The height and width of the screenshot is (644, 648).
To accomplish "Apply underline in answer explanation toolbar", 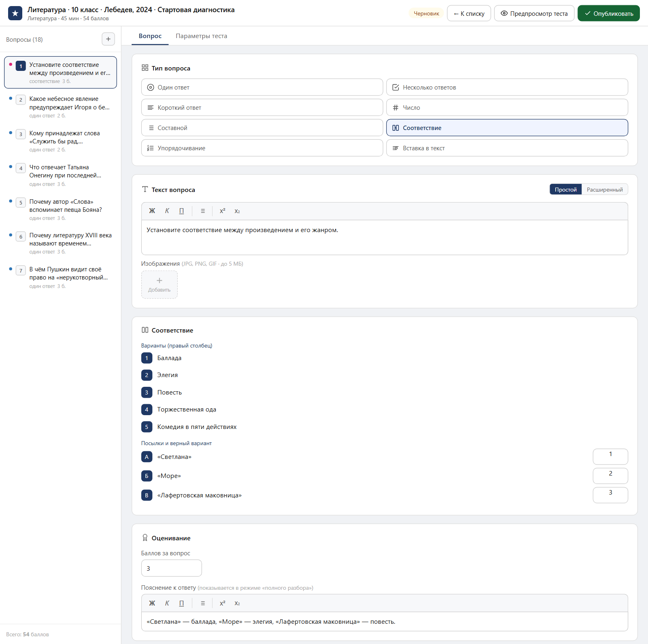I will click(x=181, y=603).
